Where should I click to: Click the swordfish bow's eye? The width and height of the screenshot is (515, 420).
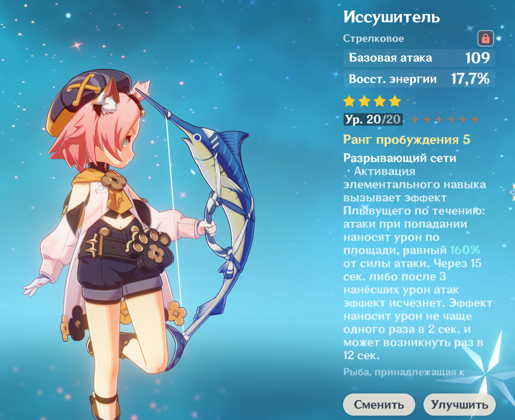197,137
